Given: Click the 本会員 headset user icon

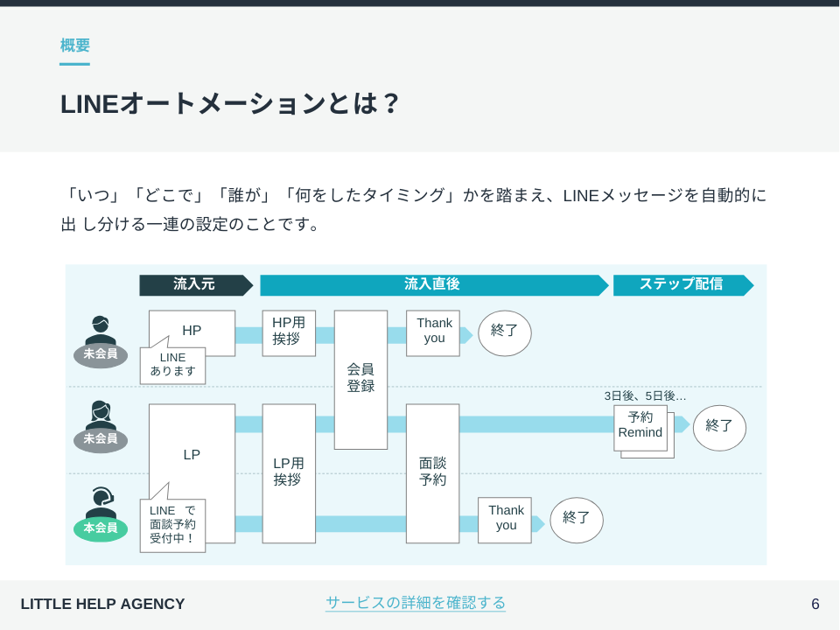Looking at the screenshot, I should (101, 502).
